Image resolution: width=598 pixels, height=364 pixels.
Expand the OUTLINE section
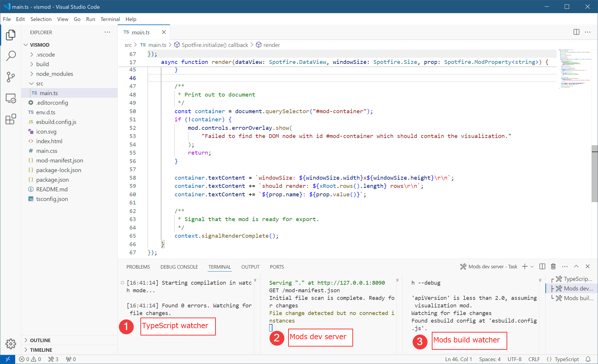69,340
